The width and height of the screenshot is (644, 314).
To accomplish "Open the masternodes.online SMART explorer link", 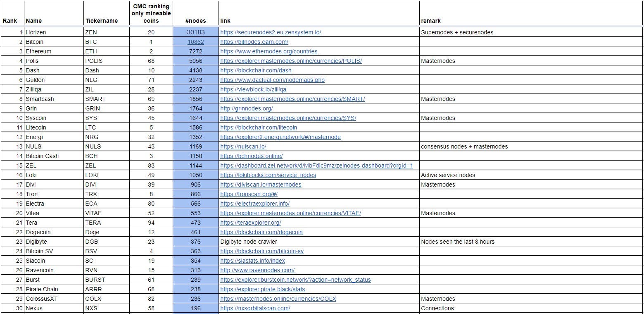I will point(292,99).
